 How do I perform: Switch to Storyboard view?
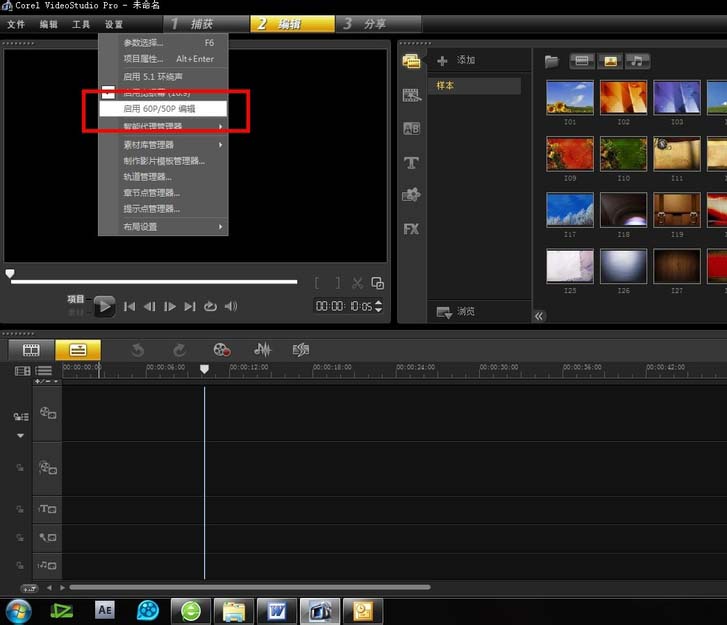coord(31,350)
